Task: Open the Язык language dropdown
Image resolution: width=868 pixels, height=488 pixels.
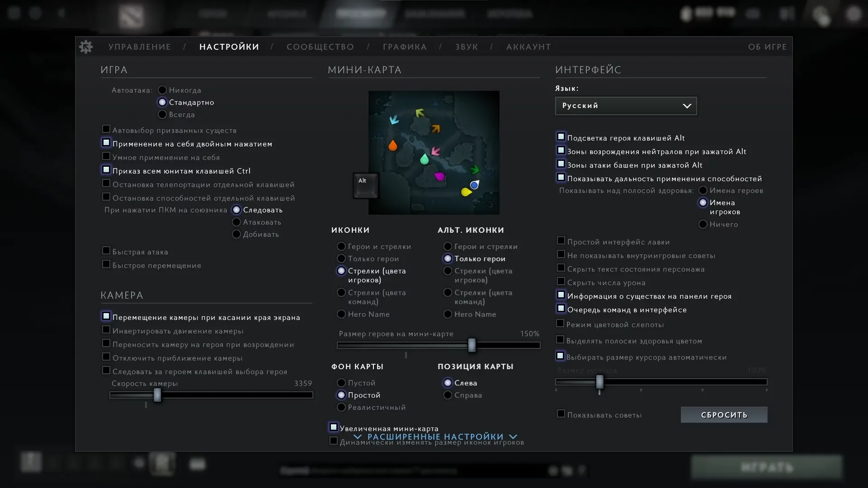Action: [x=626, y=106]
